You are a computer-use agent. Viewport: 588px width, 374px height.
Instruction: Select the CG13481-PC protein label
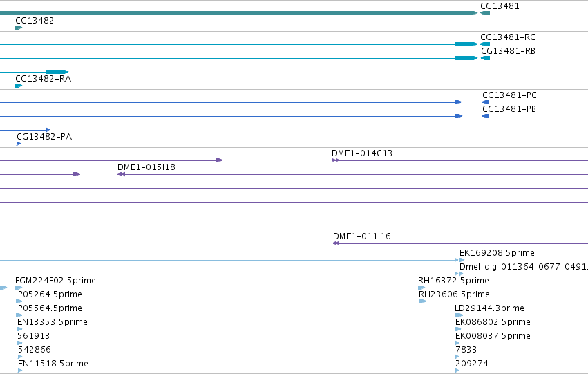[x=509, y=95]
